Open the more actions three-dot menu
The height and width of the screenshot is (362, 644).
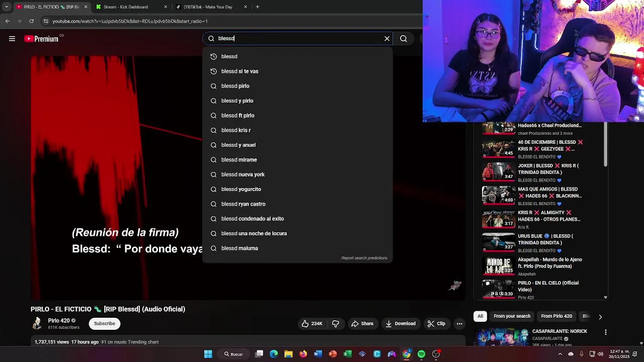pyautogui.click(x=459, y=324)
